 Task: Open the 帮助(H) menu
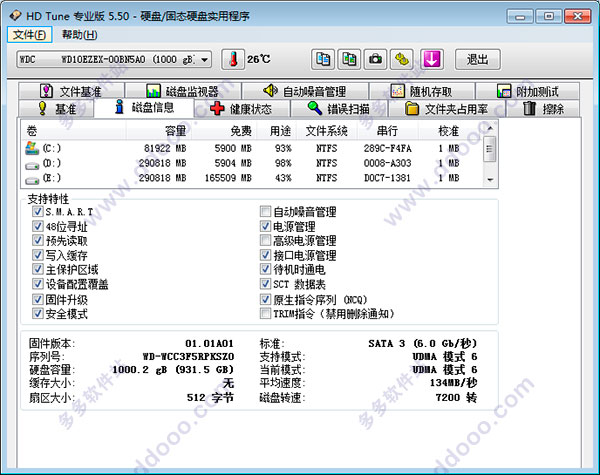pyautogui.click(x=80, y=35)
